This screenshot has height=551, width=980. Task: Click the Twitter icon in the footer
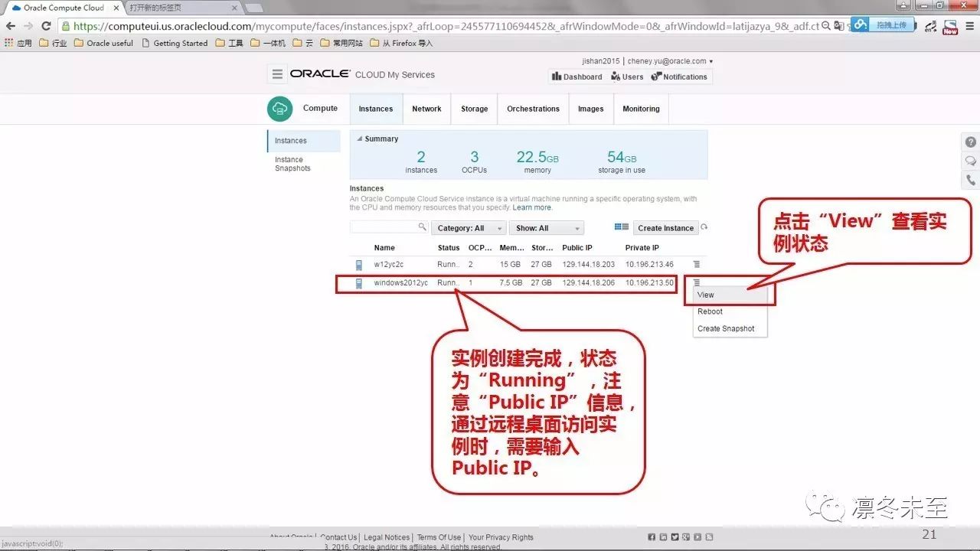click(x=675, y=537)
